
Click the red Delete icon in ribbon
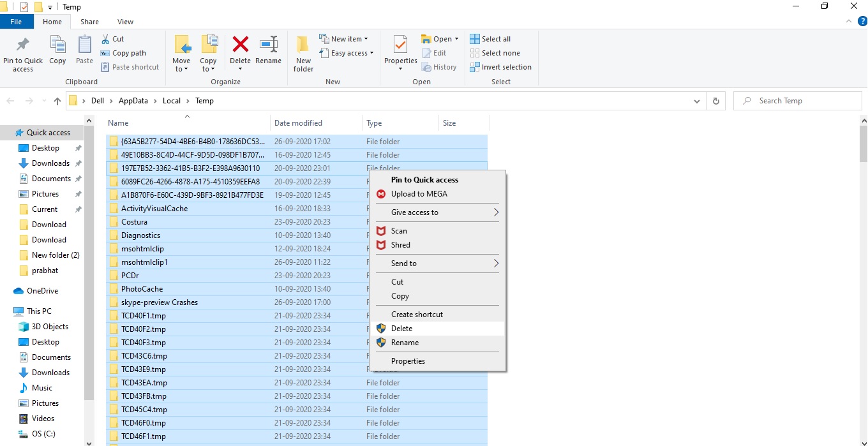[x=240, y=45]
